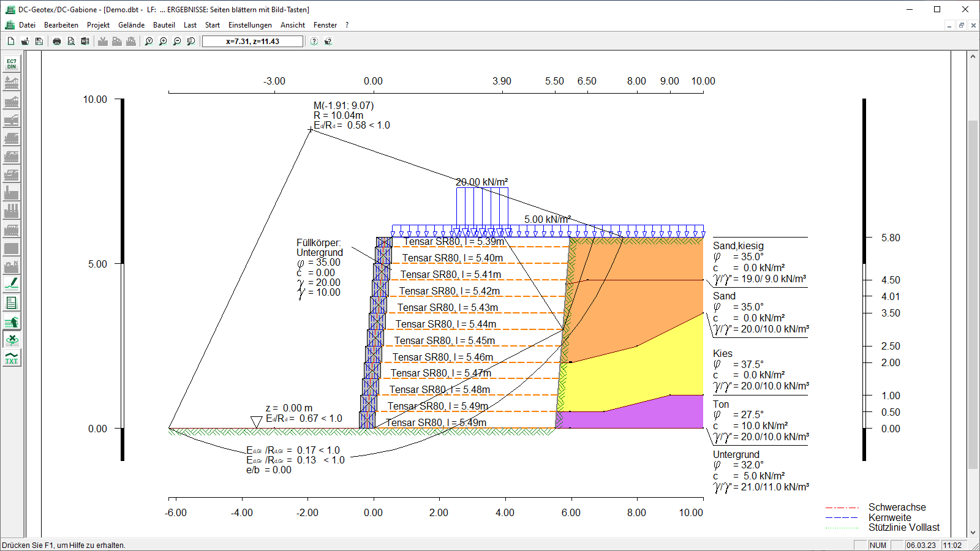Open the Bauteil menu
The height and width of the screenshot is (551, 980).
(x=164, y=25)
